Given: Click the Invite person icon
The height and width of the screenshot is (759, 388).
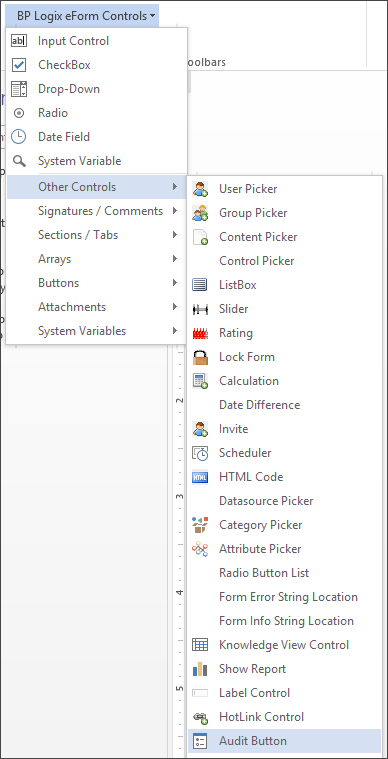Looking at the screenshot, I should click(200, 429).
